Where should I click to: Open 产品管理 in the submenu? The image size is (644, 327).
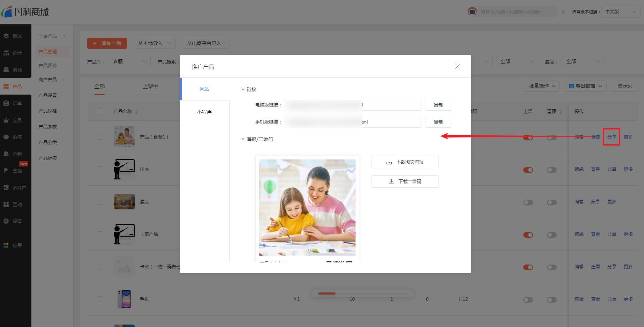[x=48, y=52]
